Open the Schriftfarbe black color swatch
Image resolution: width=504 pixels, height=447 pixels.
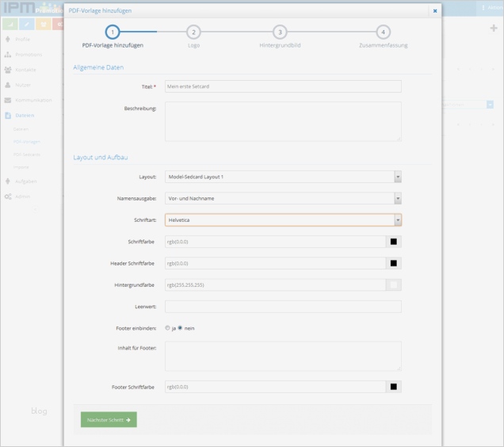(393, 242)
